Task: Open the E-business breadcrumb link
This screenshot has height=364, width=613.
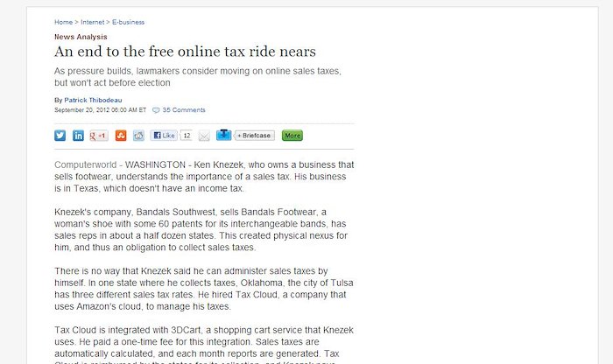Action: pos(128,22)
